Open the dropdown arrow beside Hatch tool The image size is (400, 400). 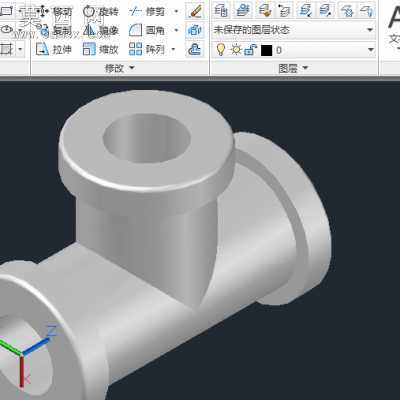click(x=20, y=49)
